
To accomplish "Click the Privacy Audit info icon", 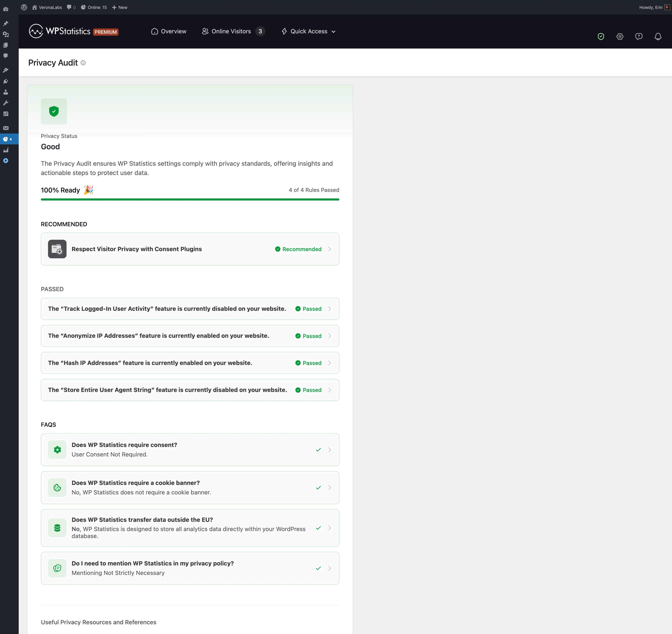I will point(83,63).
